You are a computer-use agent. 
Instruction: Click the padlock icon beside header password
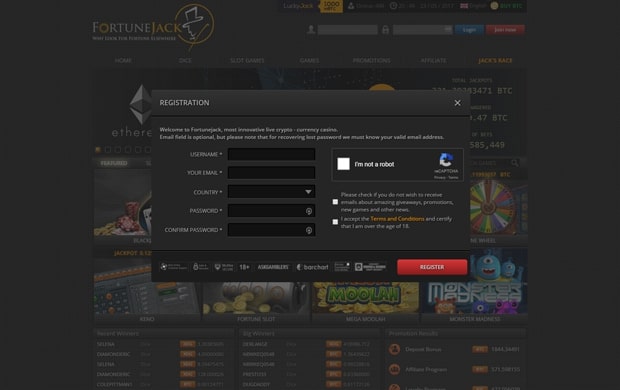pos(385,30)
